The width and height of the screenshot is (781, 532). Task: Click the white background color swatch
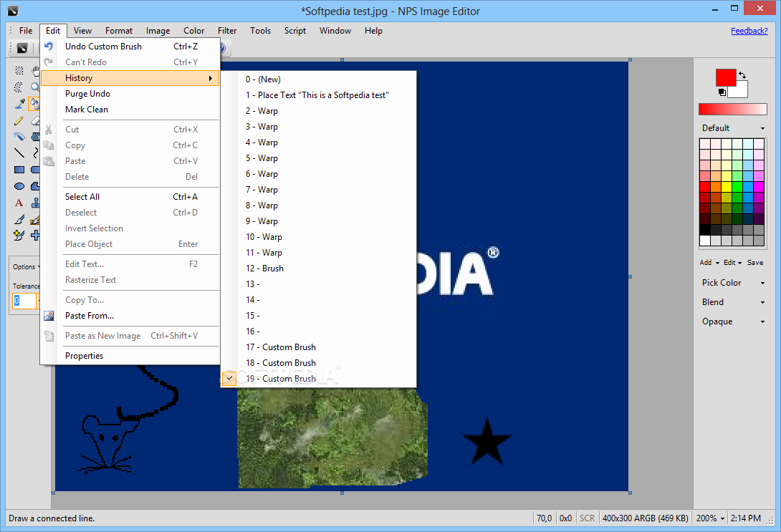741,90
